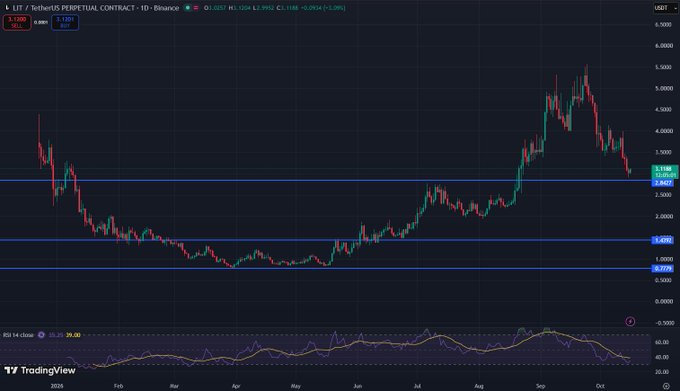Click the green current price label 3.1188
Viewport: 680px width, 391px height.
coord(665,172)
